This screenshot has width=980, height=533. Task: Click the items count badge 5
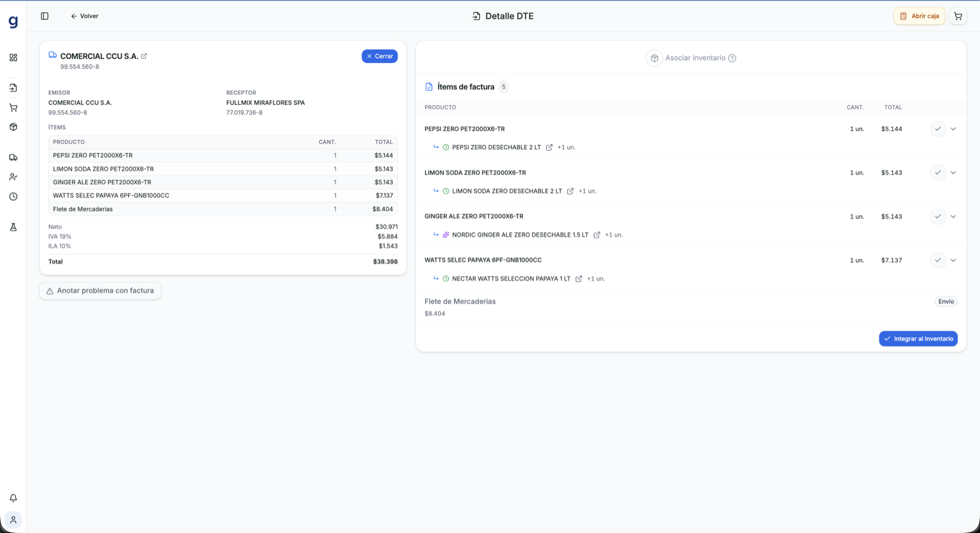[x=503, y=87]
